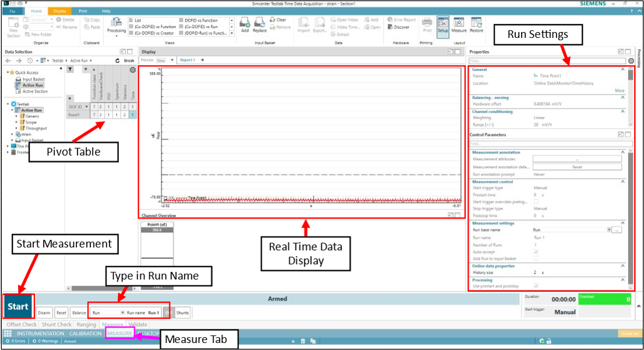Click the Error Report icon
The height and width of the screenshot is (350, 644).
click(x=390, y=20)
